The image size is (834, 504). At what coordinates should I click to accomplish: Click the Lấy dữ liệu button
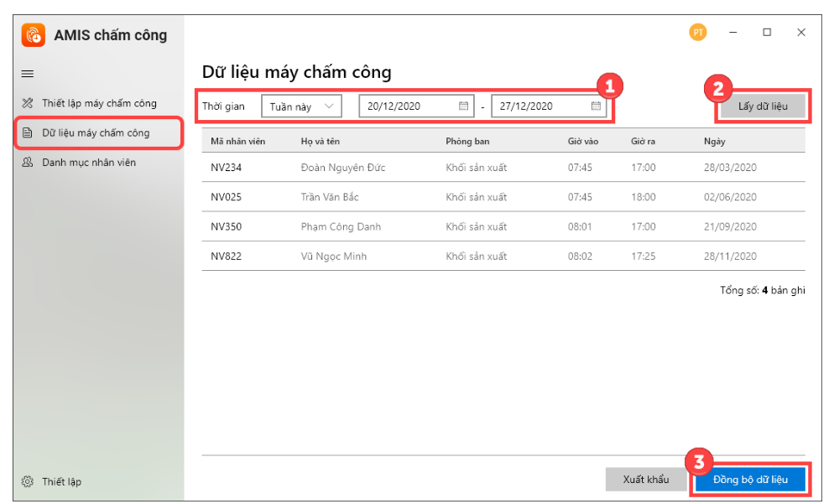pos(763,107)
